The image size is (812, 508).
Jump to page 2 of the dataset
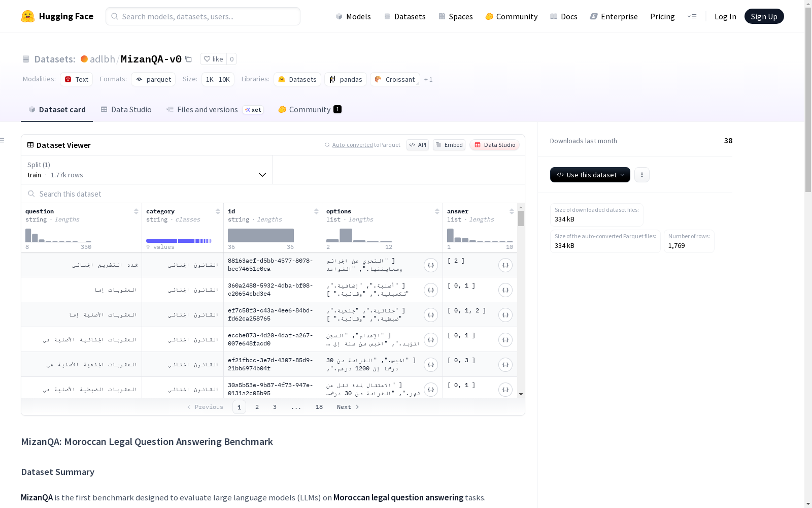[x=257, y=407]
